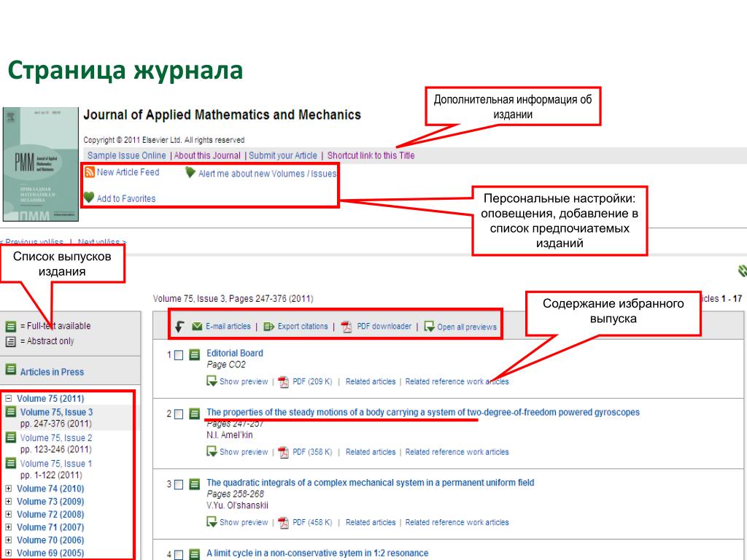The image size is (747, 560).
Task: Click the journal cover thumbnail
Action: (x=41, y=164)
